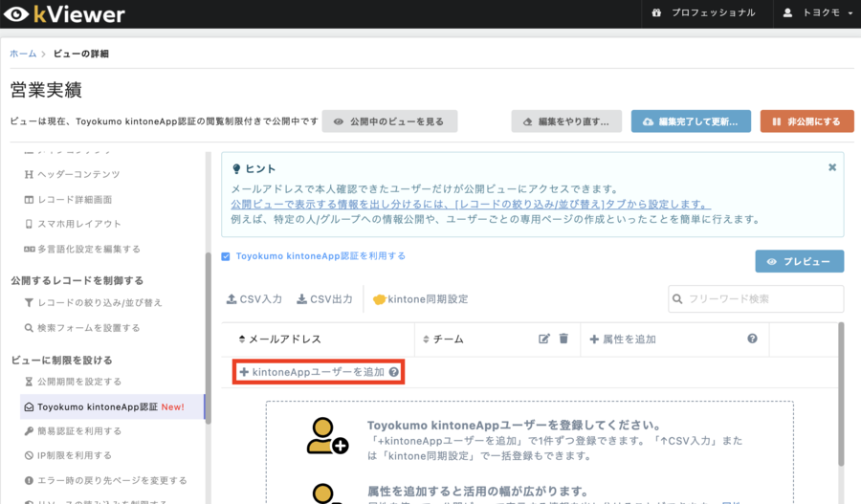Click the 営業実績 view title
The height and width of the screenshot is (504, 861).
[x=46, y=90]
